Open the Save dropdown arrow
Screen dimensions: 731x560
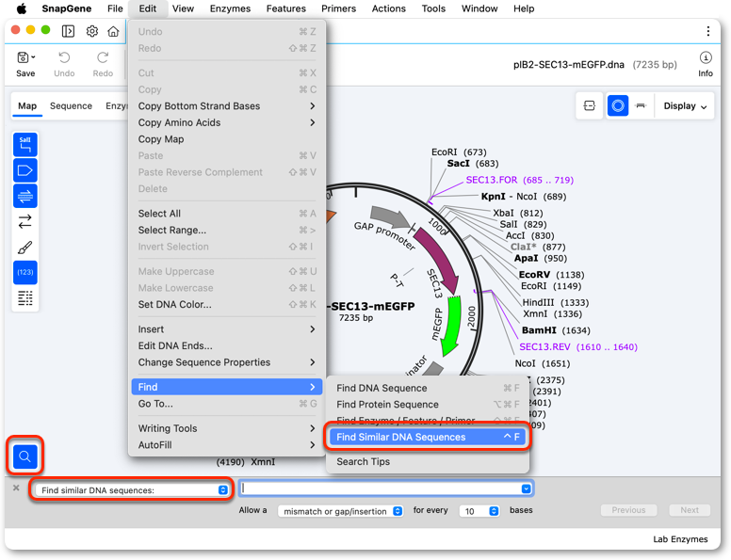point(33,57)
